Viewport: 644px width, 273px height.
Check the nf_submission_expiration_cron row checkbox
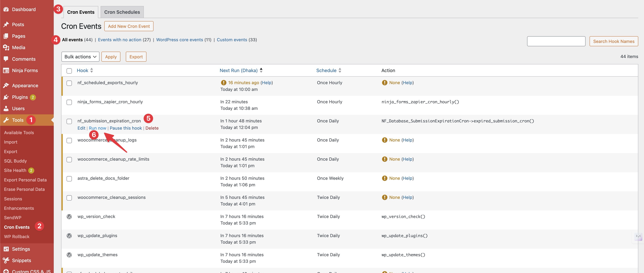point(69,121)
